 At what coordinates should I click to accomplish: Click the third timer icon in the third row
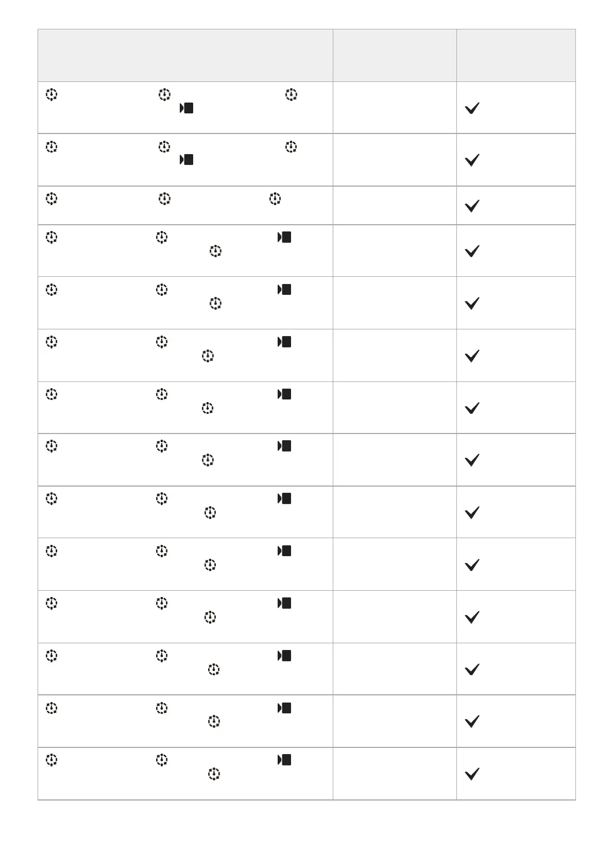(x=275, y=199)
